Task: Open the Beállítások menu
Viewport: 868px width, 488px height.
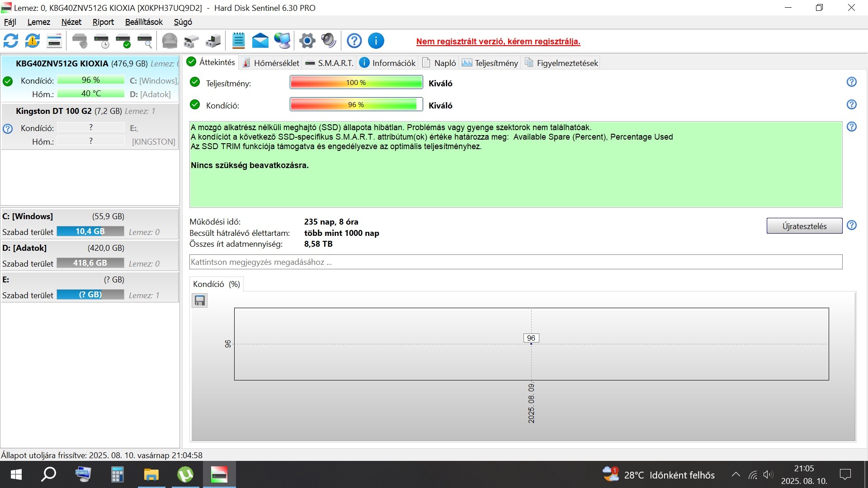Action: 144,22
